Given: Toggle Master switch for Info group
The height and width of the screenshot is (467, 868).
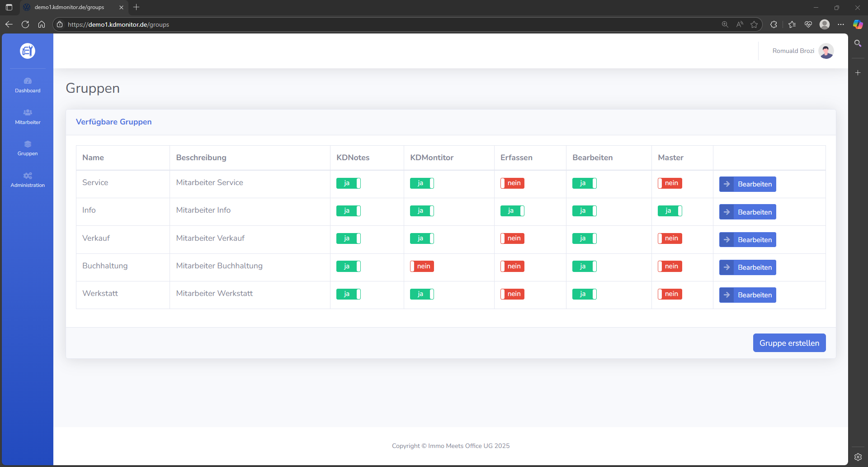Looking at the screenshot, I should pos(670,211).
